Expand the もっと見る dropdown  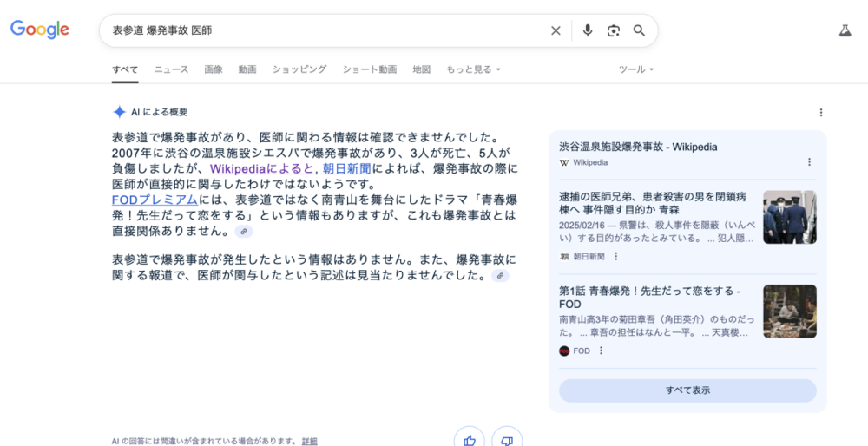coord(473,69)
